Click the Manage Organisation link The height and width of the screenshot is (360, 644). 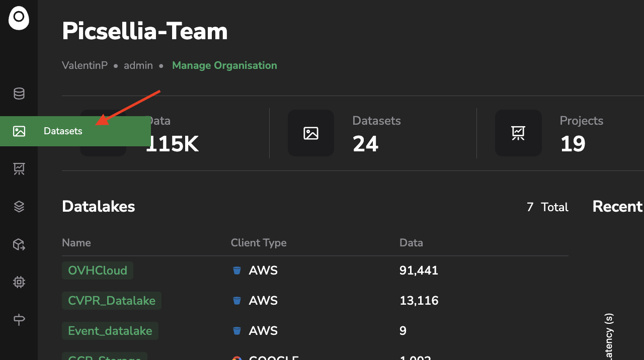click(224, 65)
